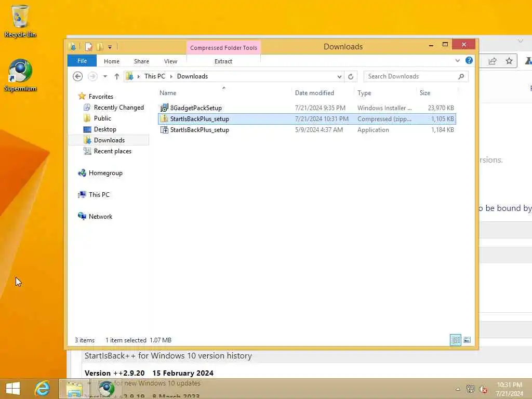Click the 23,970 KB size cell
The image size is (532, 399).
point(441,108)
